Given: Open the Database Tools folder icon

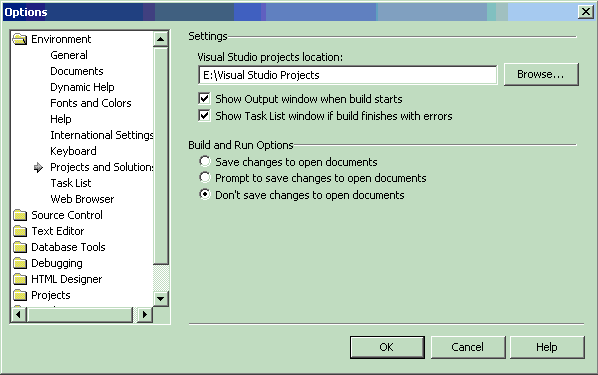Looking at the screenshot, I should point(20,247).
